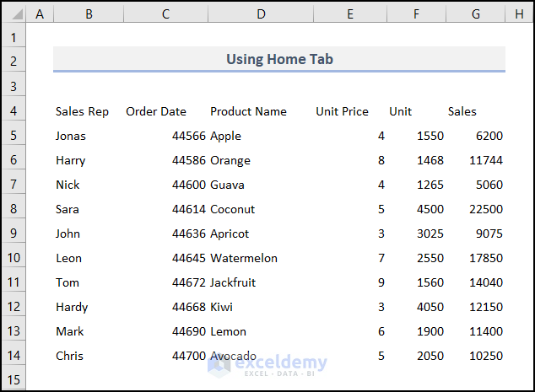Image resolution: width=535 pixels, height=392 pixels.
Task: Select the 'Unit Price' header cell
Action: [342, 111]
